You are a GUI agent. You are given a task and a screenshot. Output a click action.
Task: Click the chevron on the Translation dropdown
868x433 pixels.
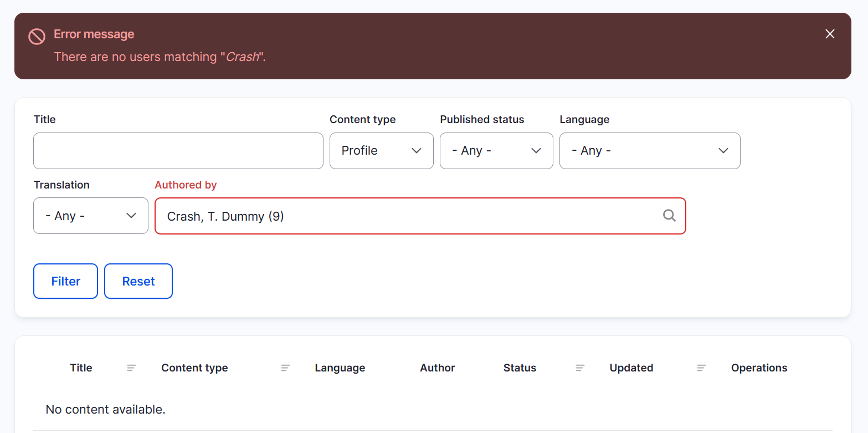tap(132, 216)
